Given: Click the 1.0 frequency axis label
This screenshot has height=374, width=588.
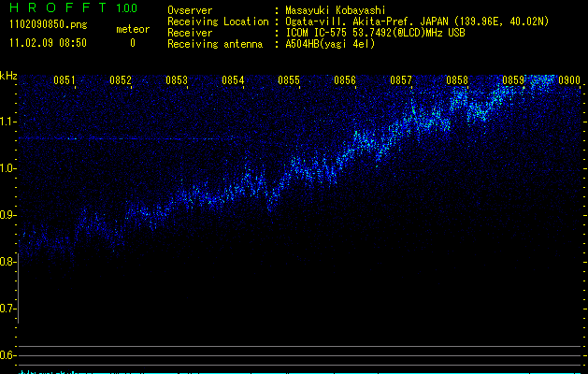Looking at the screenshot, I should point(7,168).
